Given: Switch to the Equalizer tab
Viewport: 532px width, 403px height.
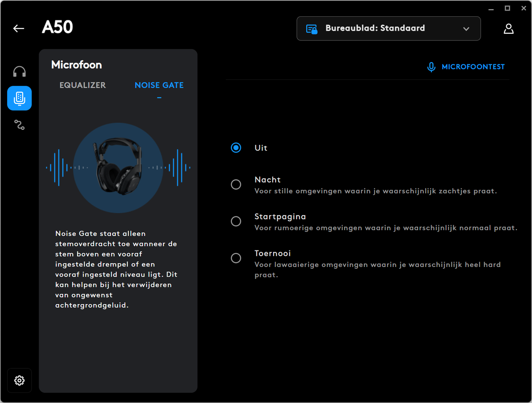Looking at the screenshot, I should [x=83, y=85].
